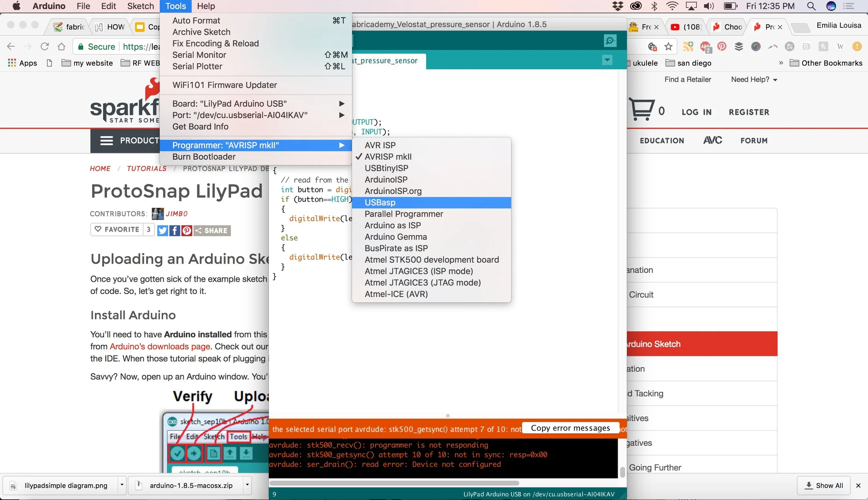Open the Sketch menu
868x500 pixels.
tap(140, 6)
